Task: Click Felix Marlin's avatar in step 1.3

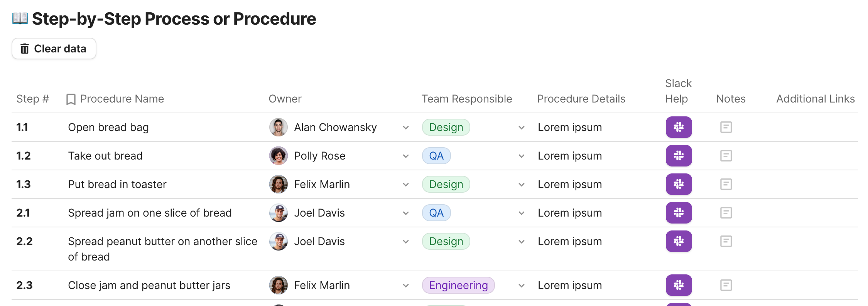Action: coord(278,184)
